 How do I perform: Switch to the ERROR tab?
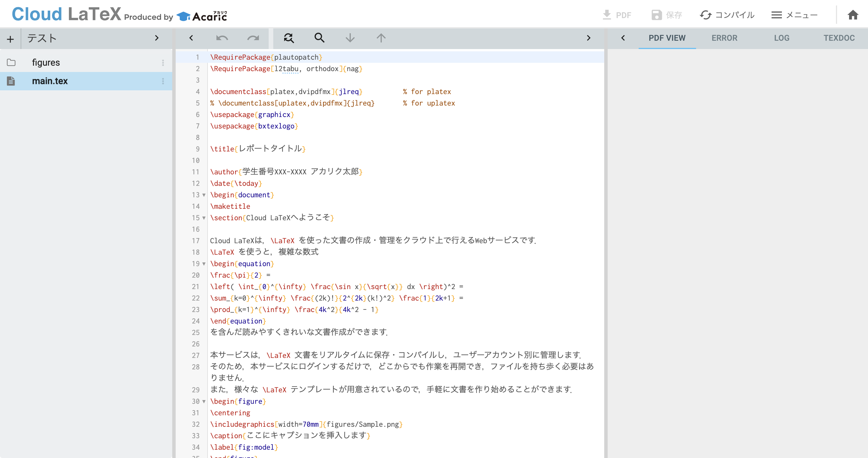tap(724, 38)
